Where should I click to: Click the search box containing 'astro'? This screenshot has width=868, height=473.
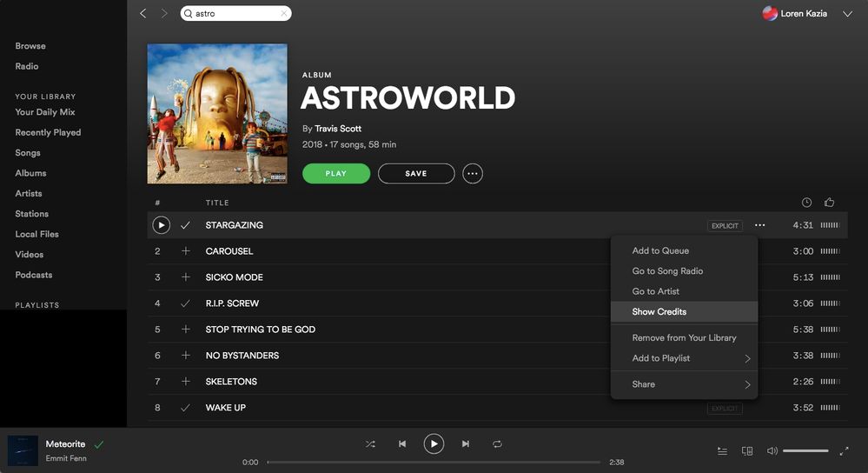(235, 13)
